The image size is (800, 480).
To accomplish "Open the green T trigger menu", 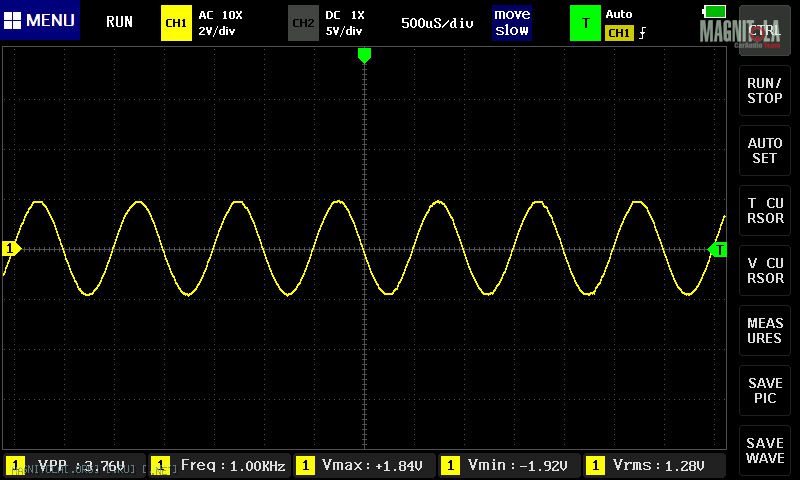I will [x=585, y=23].
